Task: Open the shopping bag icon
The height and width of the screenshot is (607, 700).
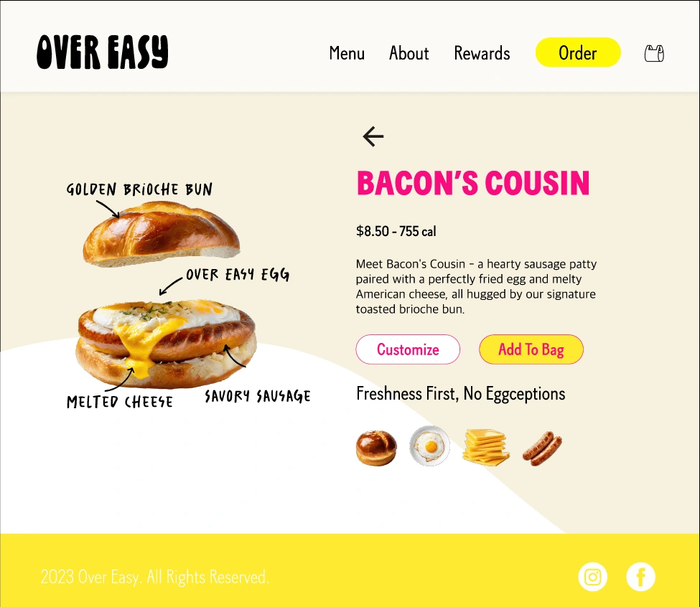Action: click(x=654, y=54)
